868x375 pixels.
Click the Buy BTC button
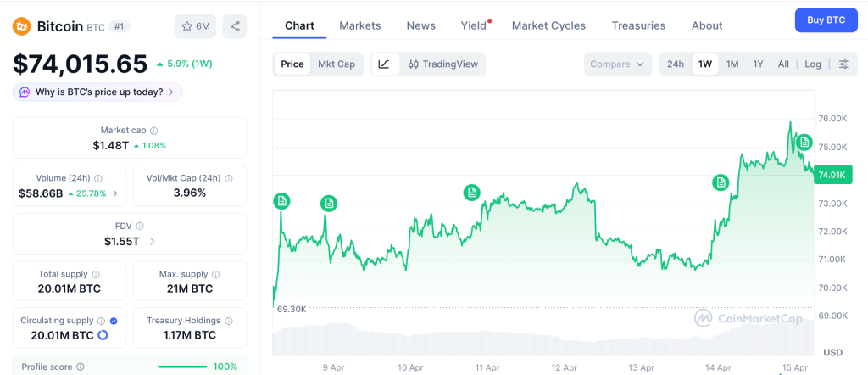(x=826, y=20)
